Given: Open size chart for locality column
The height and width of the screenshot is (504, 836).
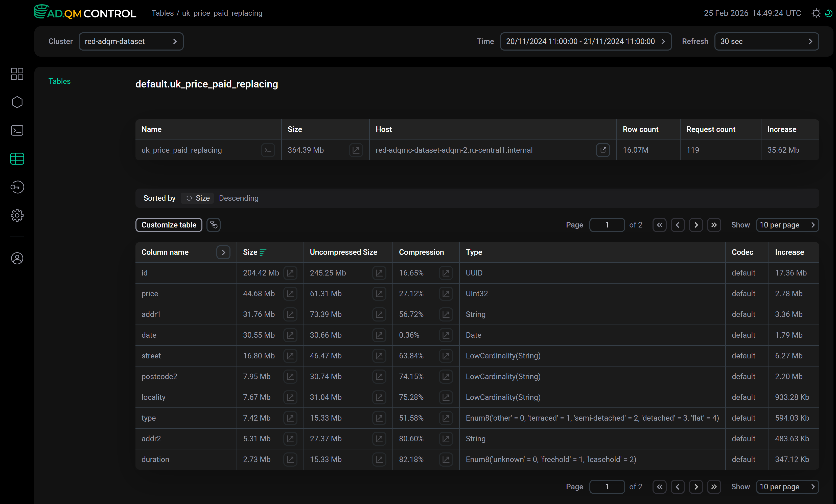Looking at the screenshot, I should pyautogui.click(x=290, y=397).
